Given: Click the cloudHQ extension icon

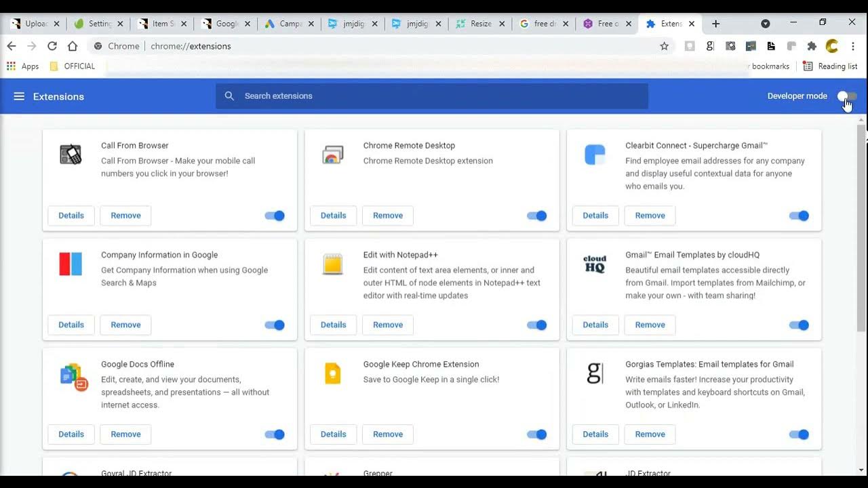Looking at the screenshot, I should (x=595, y=264).
